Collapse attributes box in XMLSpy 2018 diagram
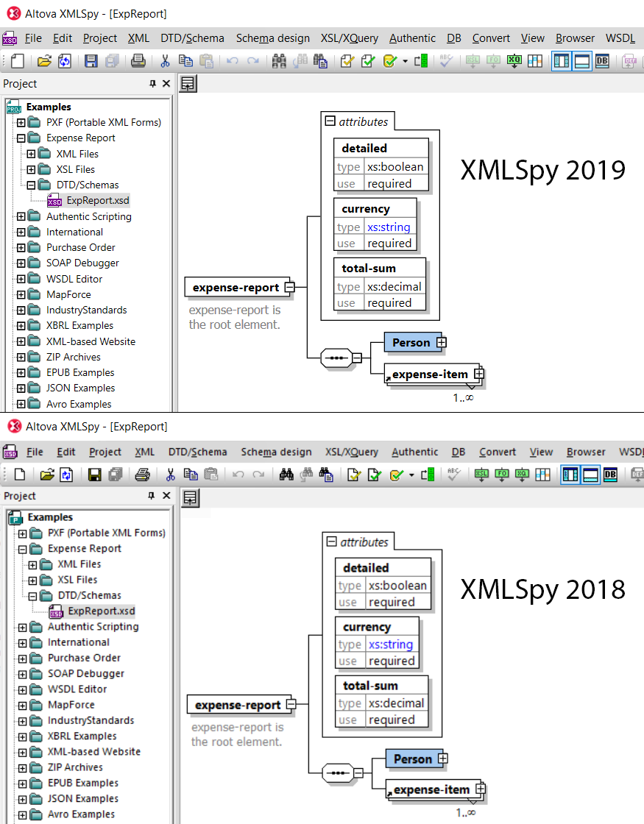 coord(331,542)
